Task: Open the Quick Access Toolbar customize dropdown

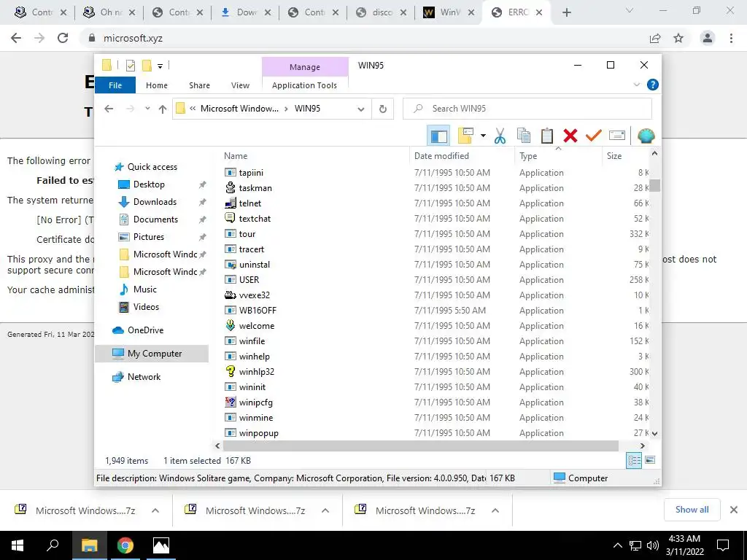Action: point(160,66)
